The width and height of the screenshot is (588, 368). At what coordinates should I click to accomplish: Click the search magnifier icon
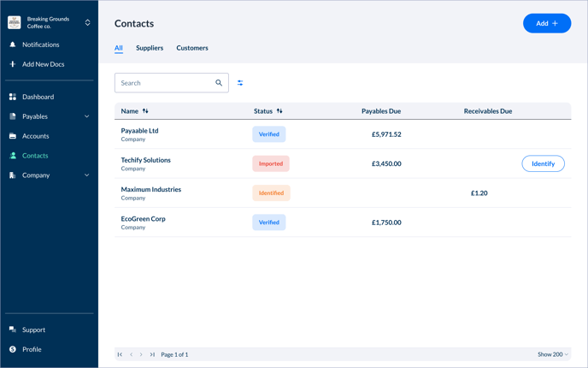(219, 83)
